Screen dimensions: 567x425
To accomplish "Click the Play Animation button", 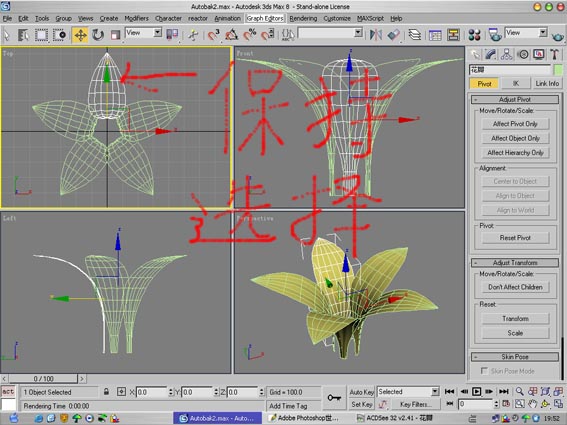I will click(477, 391).
